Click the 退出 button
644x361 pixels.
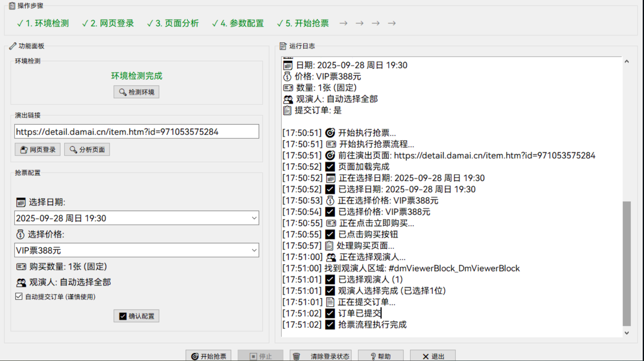pyautogui.click(x=433, y=356)
